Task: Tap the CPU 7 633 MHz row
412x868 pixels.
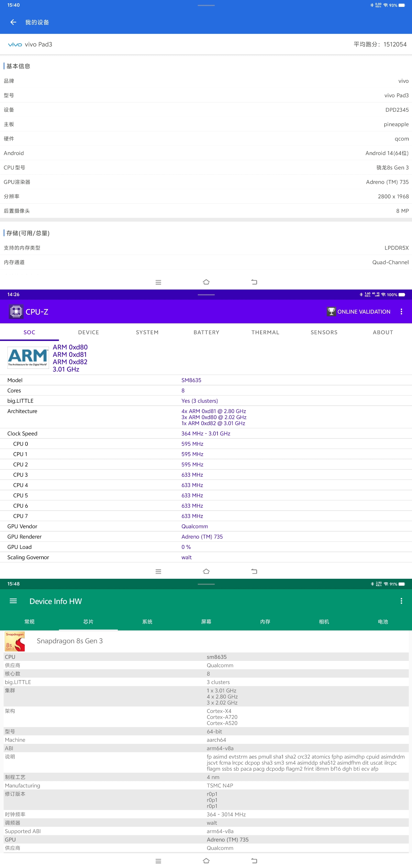Action: (x=206, y=516)
